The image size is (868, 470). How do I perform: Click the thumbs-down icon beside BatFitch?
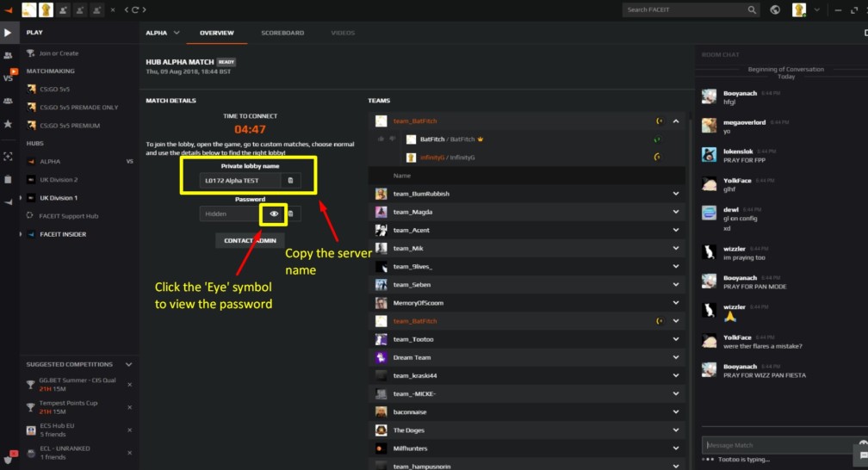[393, 139]
